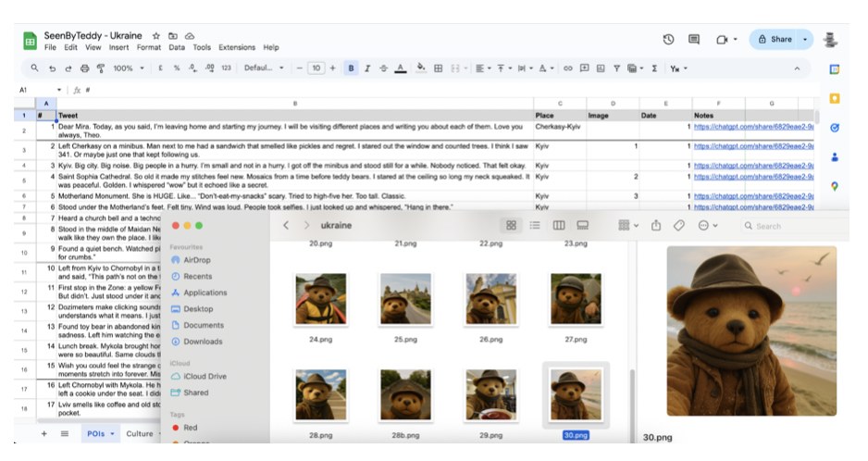Open the File menu
This screenshot has width=868, height=461.
pyautogui.click(x=50, y=47)
